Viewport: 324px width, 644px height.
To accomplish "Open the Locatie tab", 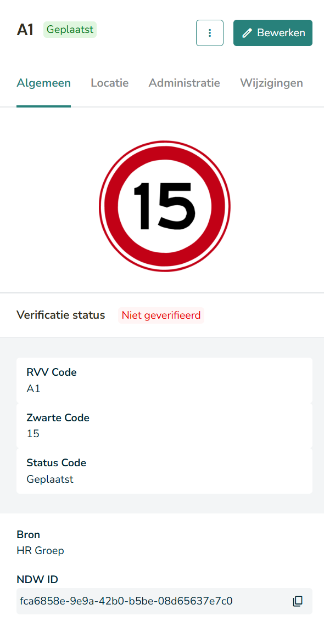I will (x=110, y=83).
